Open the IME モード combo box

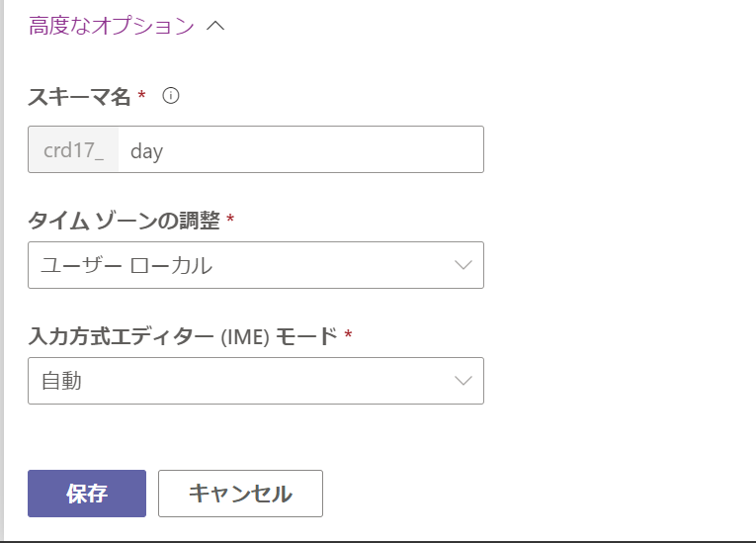(255, 381)
